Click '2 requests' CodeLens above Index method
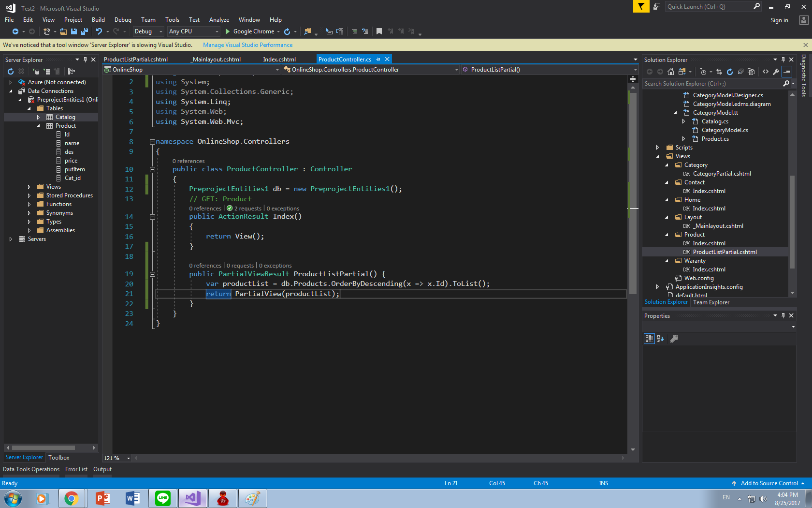The height and width of the screenshot is (508, 812). click(x=247, y=209)
